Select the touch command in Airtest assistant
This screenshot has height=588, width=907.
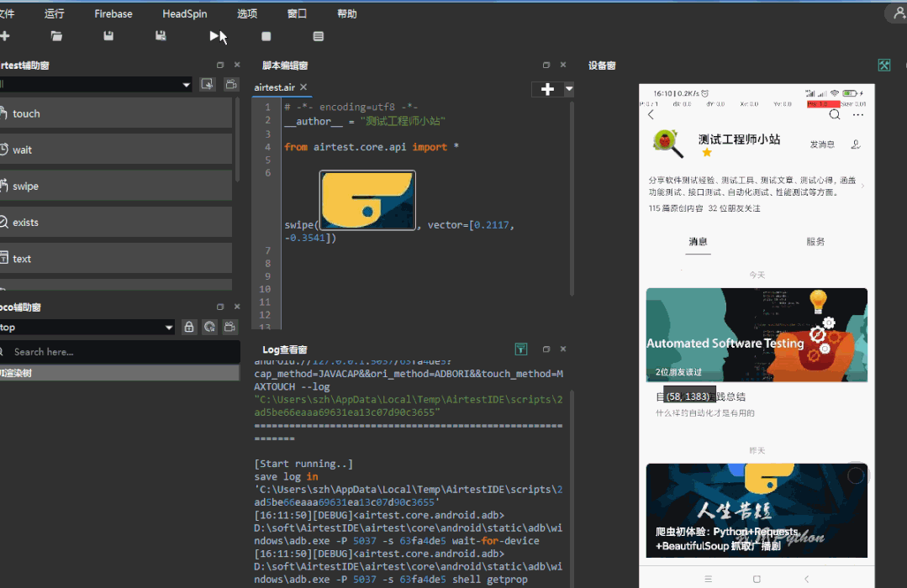coord(116,113)
